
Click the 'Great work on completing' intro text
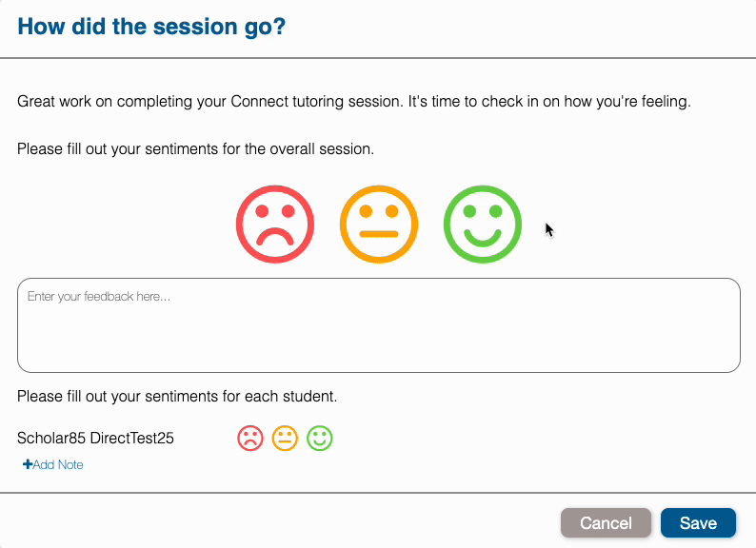353,101
